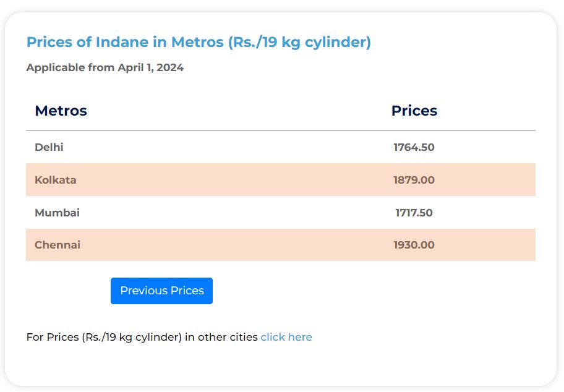Click Chennai's price 1930.00
This screenshot has width=564, height=392.
(x=414, y=245)
